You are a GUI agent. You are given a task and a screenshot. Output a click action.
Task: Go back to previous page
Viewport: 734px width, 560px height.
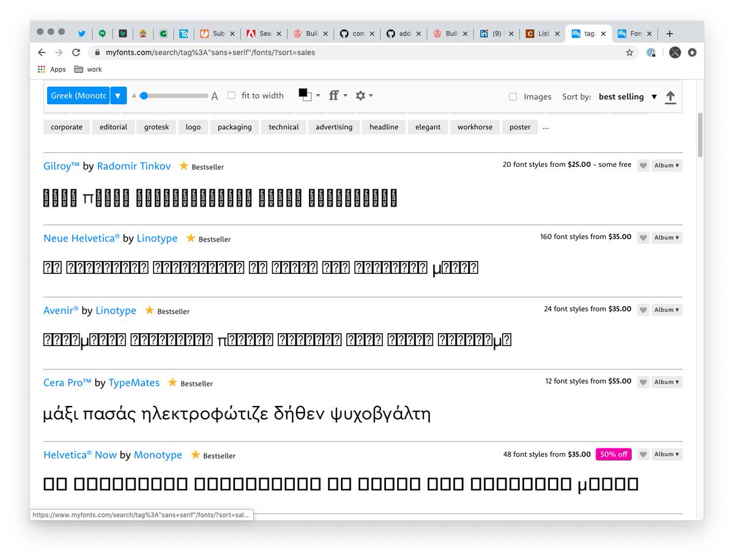[x=42, y=53]
